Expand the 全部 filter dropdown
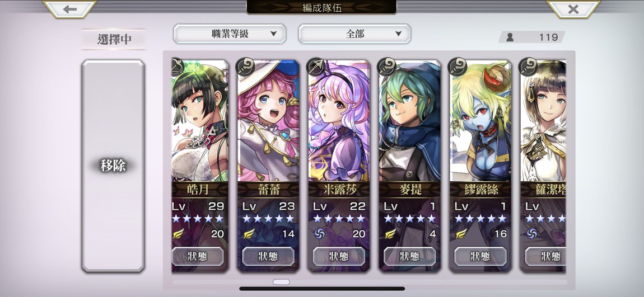This screenshot has height=297, width=644. [x=354, y=34]
